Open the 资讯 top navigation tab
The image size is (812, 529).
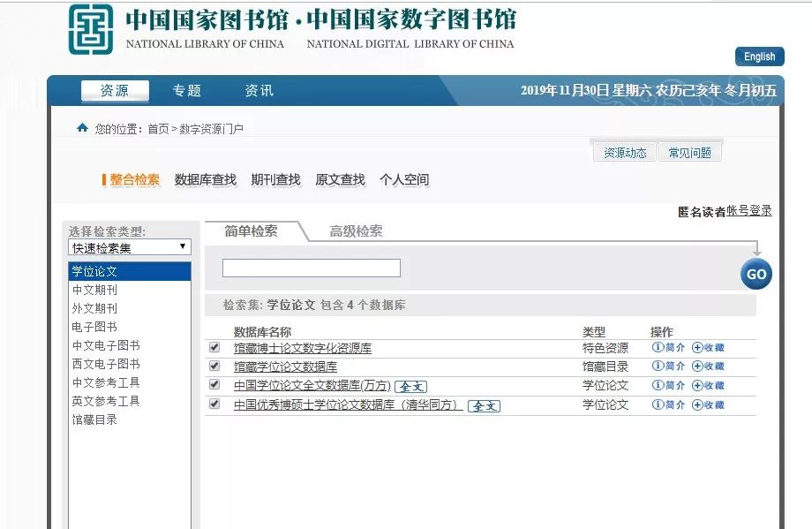point(259,91)
